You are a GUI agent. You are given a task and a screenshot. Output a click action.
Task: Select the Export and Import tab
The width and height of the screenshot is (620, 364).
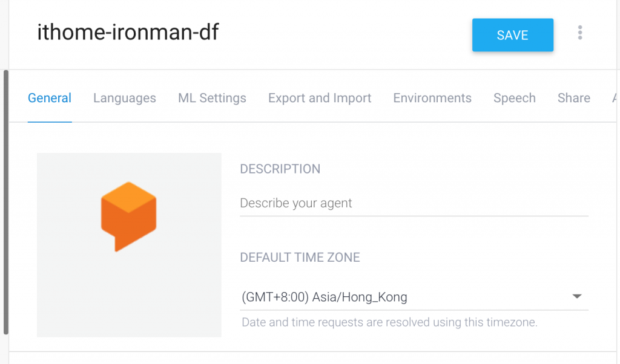[320, 98]
